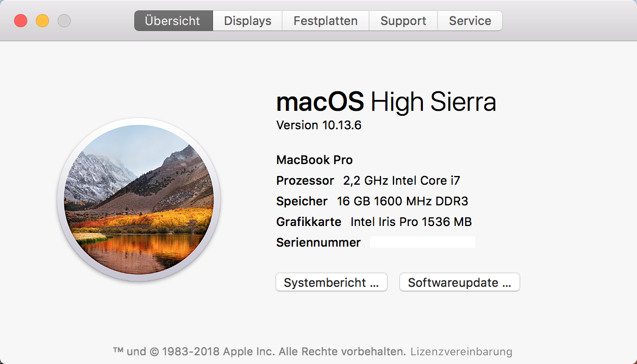
Task: Click the Speicher 16 GB memory line
Action: [x=372, y=202]
